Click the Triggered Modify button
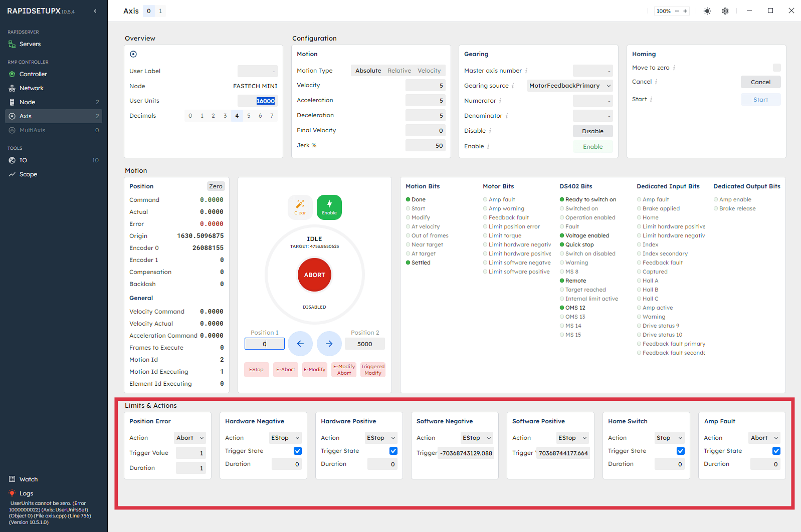This screenshot has height=532, width=801. point(373,370)
